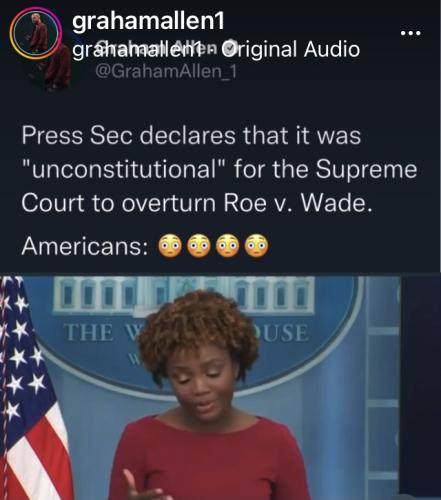Click the @GrahamAllen_1 handle in tweet
Screen dimensions: 441x500
pyautogui.click(x=166, y=71)
